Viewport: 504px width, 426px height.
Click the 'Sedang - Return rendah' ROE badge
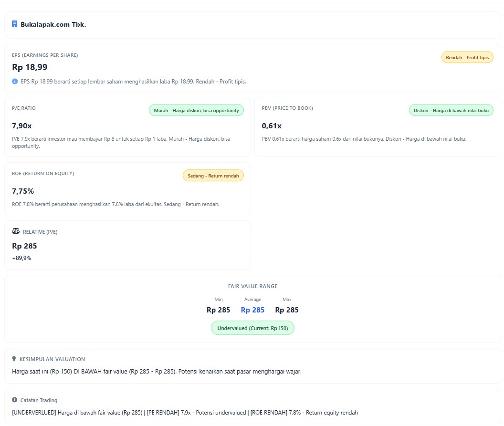tap(213, 176)
